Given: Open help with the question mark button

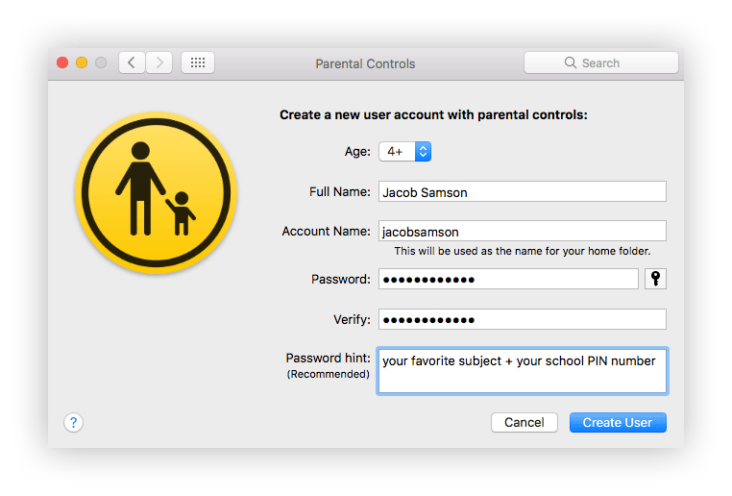Looking at the screenshot, I should point(73,423).
